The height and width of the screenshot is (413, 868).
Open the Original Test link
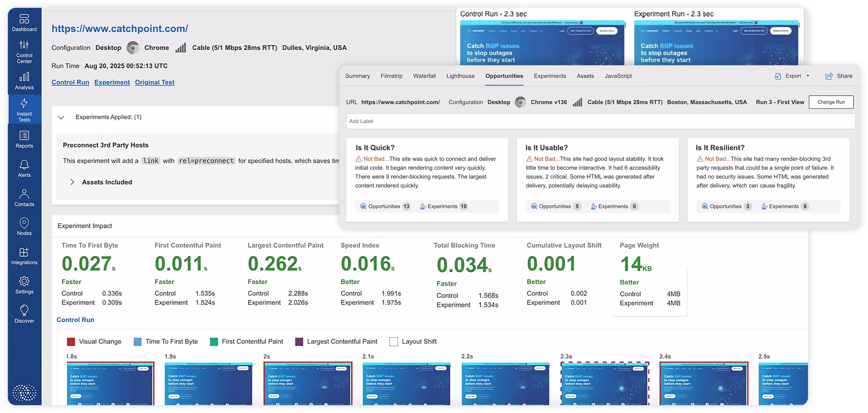[155, 82]
